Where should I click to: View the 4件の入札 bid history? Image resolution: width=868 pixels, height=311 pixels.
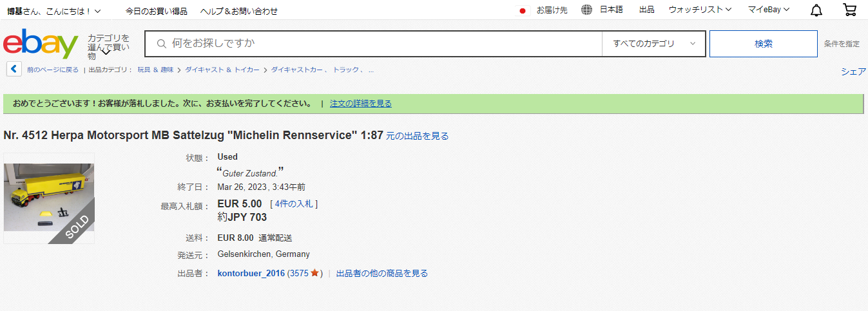coord(294,203)
